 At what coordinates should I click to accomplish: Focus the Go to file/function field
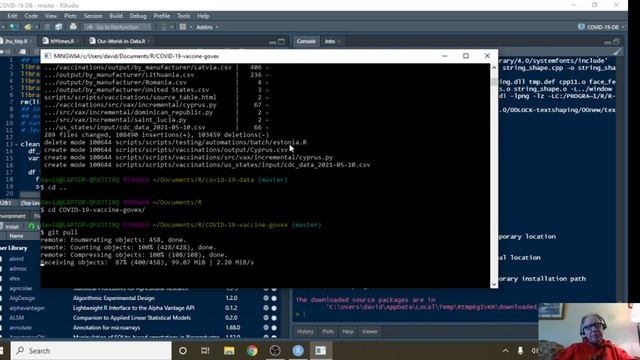(x=117, y=27)
